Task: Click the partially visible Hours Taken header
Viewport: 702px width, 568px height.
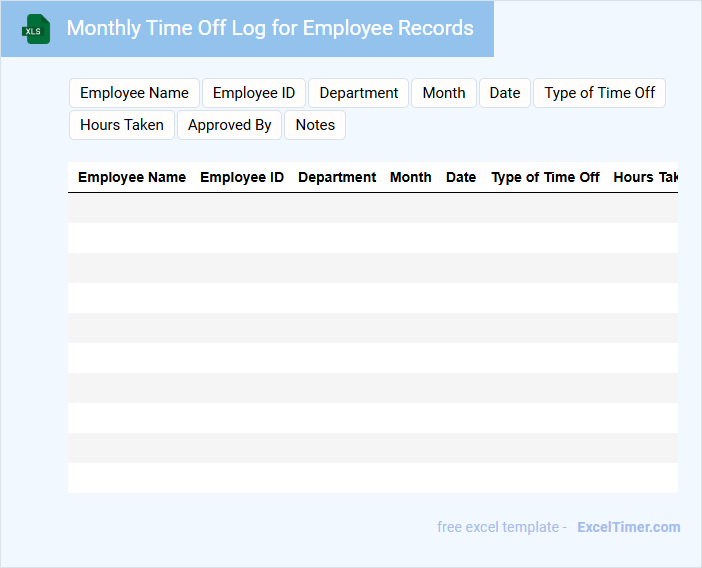Action: tap(645, 177)
